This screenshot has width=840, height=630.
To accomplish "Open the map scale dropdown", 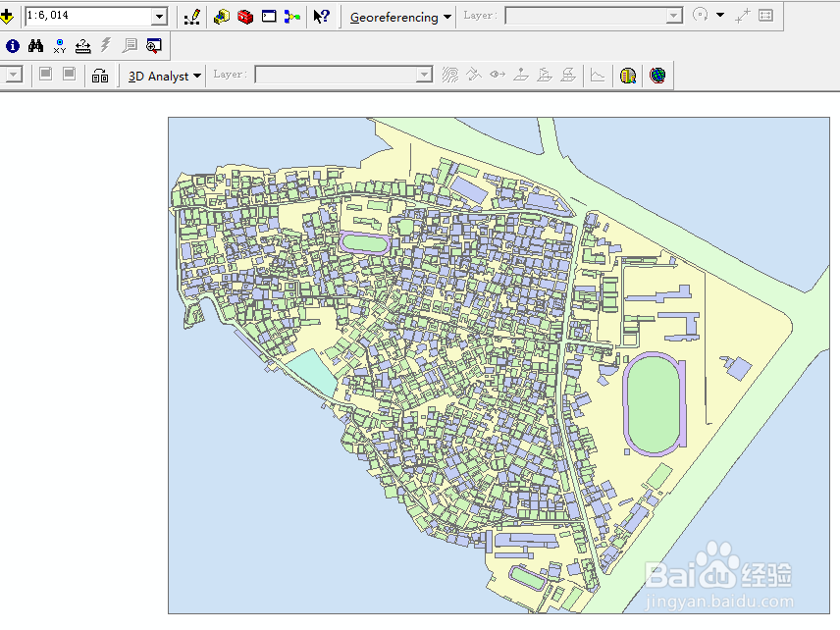I will click(x=159, y=17).
